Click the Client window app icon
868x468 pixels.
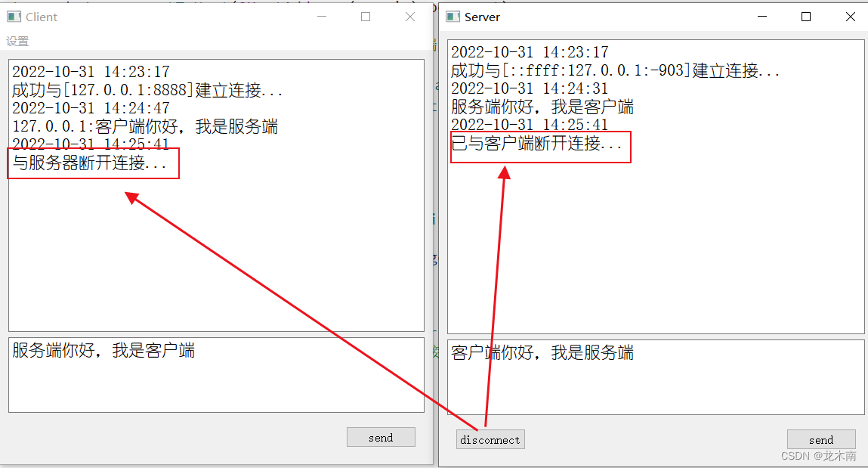coord(14,17)
